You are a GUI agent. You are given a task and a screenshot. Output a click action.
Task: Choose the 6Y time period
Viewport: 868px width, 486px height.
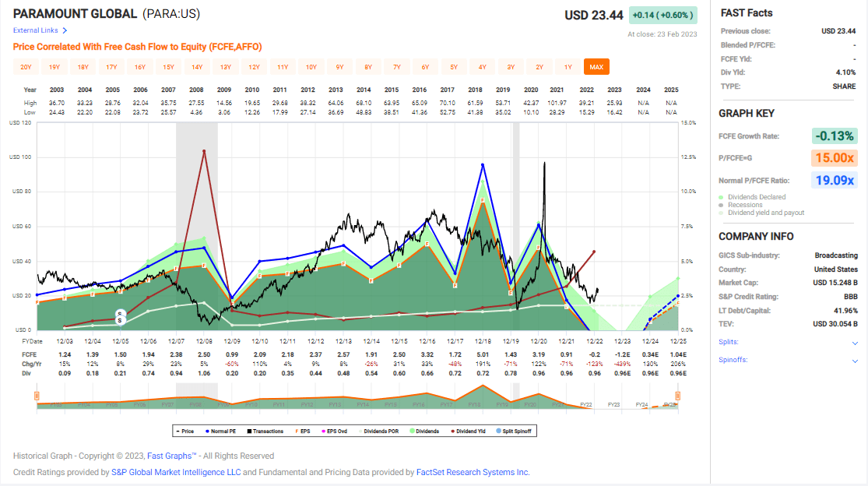click(x=425, y=67)
